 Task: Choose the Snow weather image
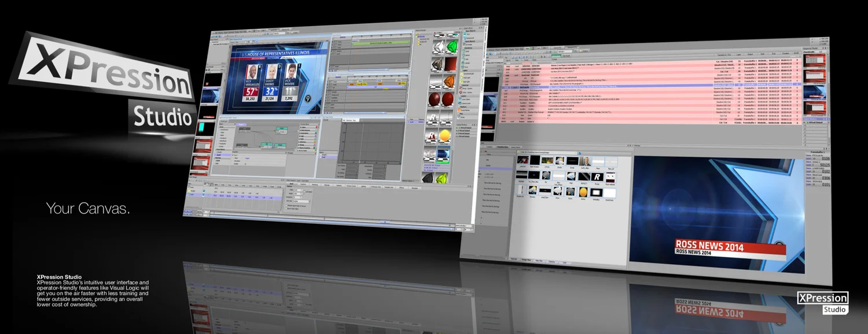tap(557, 191)
